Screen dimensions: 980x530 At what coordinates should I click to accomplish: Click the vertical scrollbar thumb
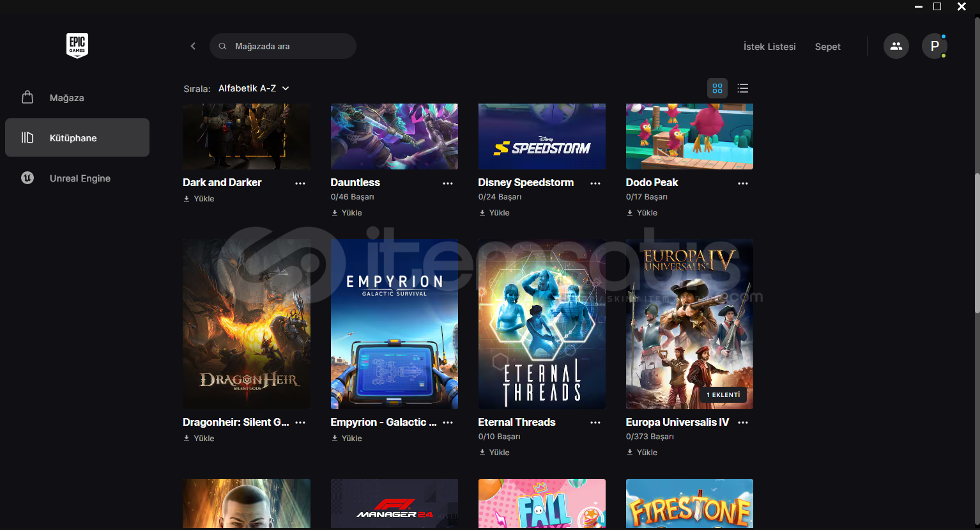[x=976, y=243]
